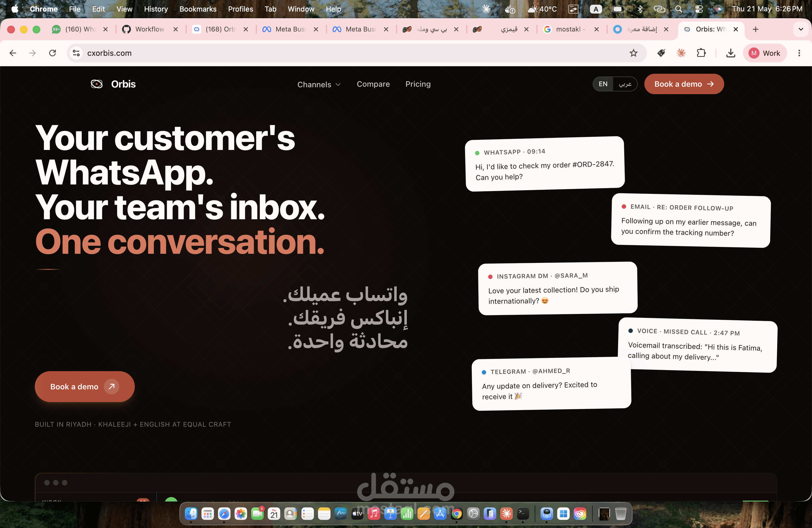Open the Trash in the Dock
This screenshot has height=528, width=812.
621,513
